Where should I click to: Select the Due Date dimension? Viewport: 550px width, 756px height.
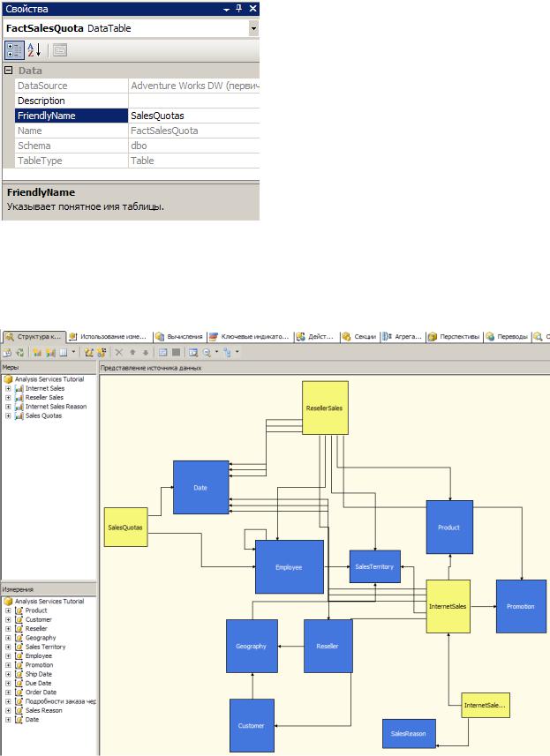click(38, 683)
